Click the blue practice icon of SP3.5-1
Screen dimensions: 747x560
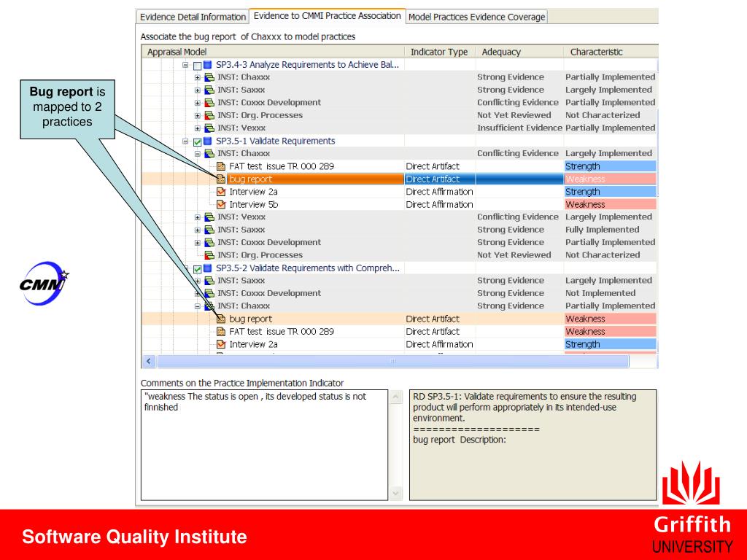208,141
